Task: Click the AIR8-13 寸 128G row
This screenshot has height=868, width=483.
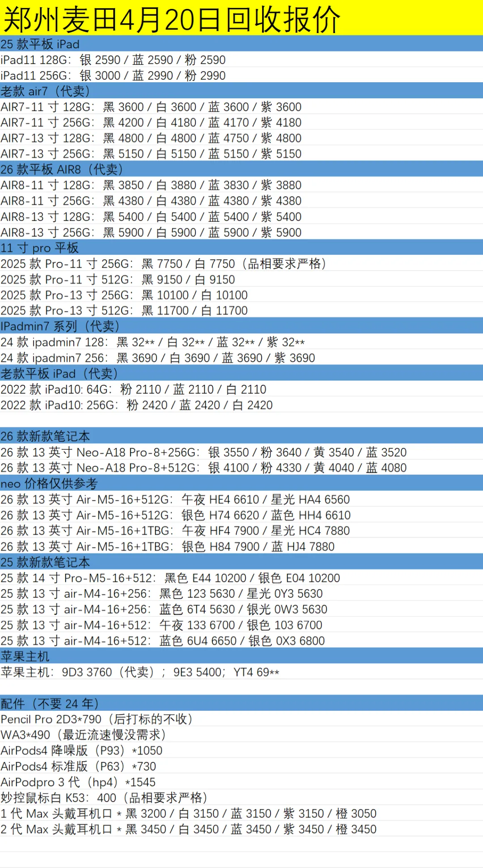Action: coord(241,216)
